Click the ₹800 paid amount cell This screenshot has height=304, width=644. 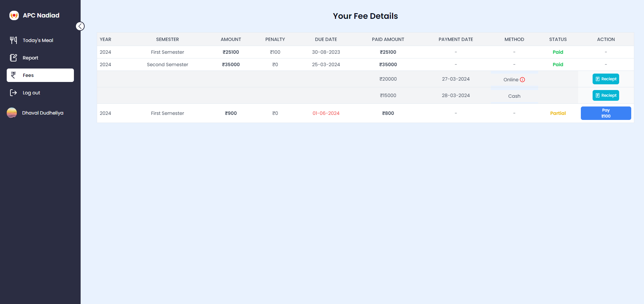pyautogui.click(x=388, y=113)
